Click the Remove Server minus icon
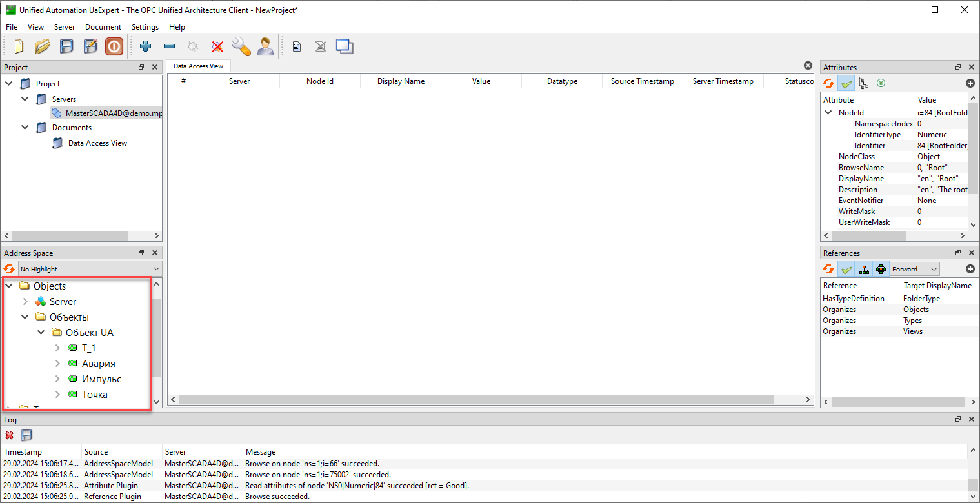This screenshot has width=980, height=503. click(169, 46)
